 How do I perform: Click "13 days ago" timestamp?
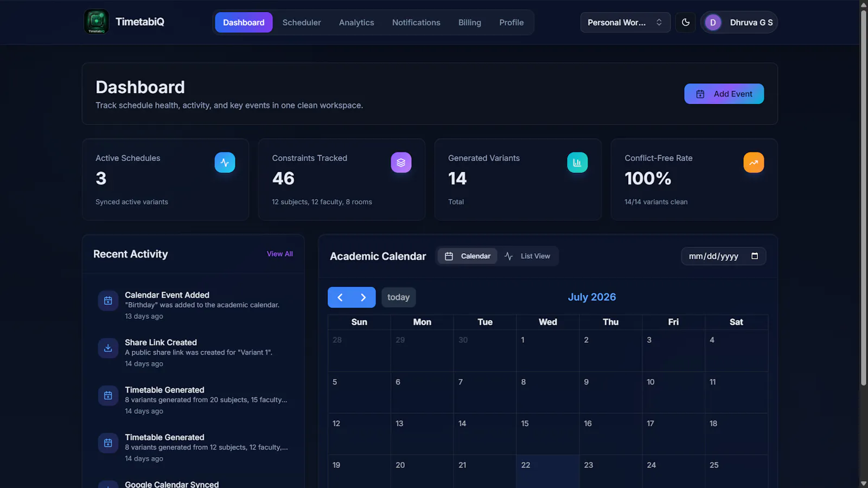coord(144,316)
